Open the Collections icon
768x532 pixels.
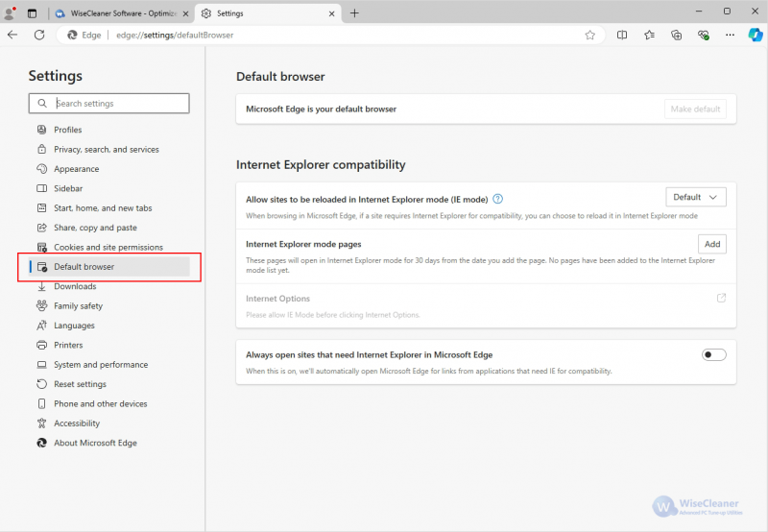(677, 35)
